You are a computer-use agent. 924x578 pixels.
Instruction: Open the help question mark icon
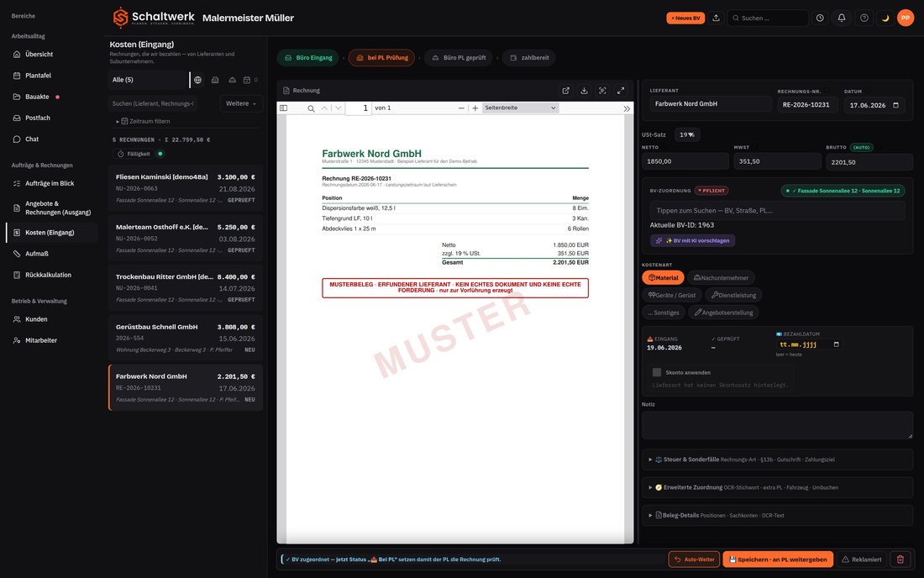pos(864,18)
